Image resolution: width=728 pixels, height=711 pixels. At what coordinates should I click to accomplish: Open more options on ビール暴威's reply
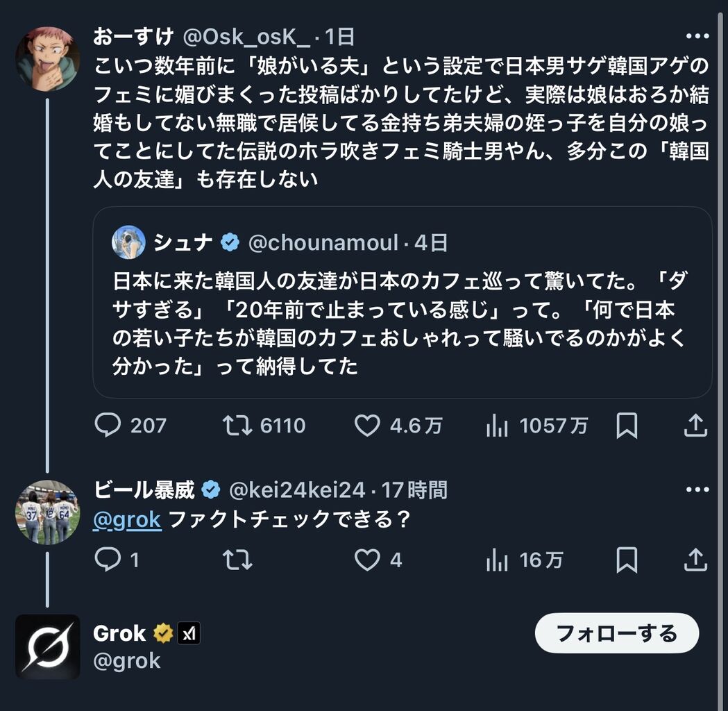697,490
